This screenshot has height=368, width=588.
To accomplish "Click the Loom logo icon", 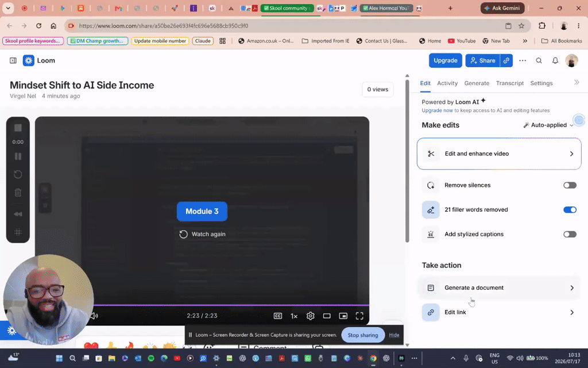I will [x=29, y=60].
